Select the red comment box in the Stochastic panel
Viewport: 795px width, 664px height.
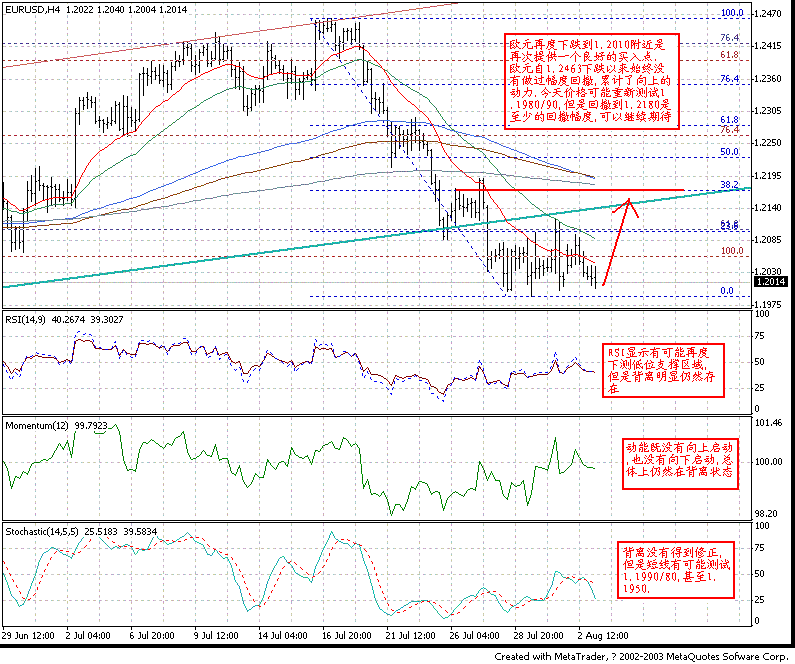675,570
